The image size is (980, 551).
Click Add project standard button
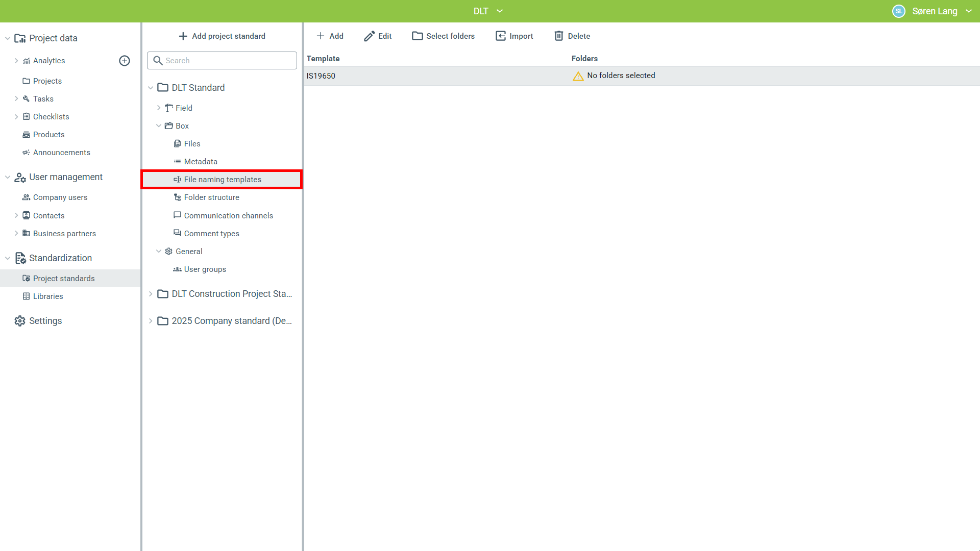click(222, 36)
